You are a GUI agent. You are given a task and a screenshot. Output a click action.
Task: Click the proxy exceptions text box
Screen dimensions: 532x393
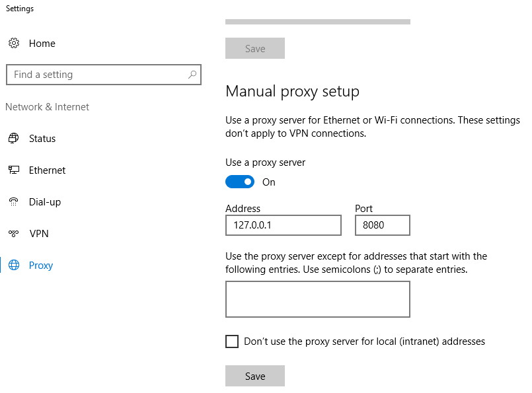[318, 299]
